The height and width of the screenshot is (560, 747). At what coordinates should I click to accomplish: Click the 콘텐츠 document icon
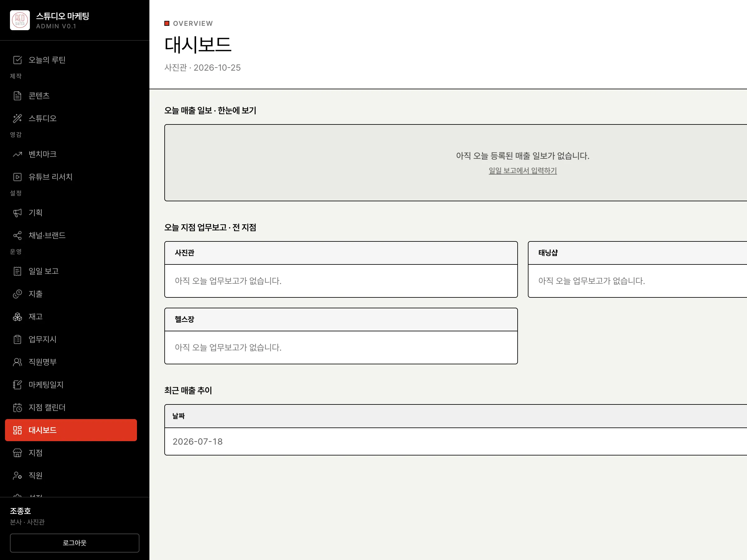tap(17, 96)
